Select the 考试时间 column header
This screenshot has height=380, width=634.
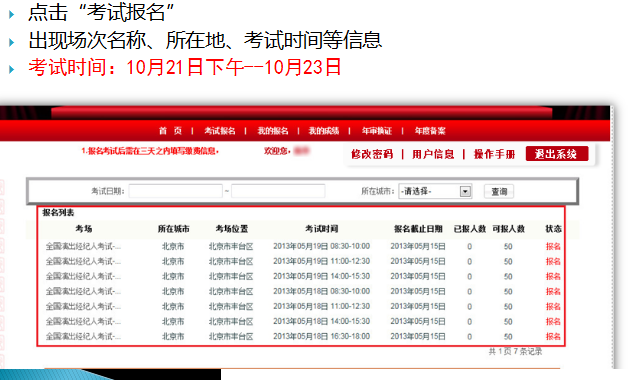321,229
